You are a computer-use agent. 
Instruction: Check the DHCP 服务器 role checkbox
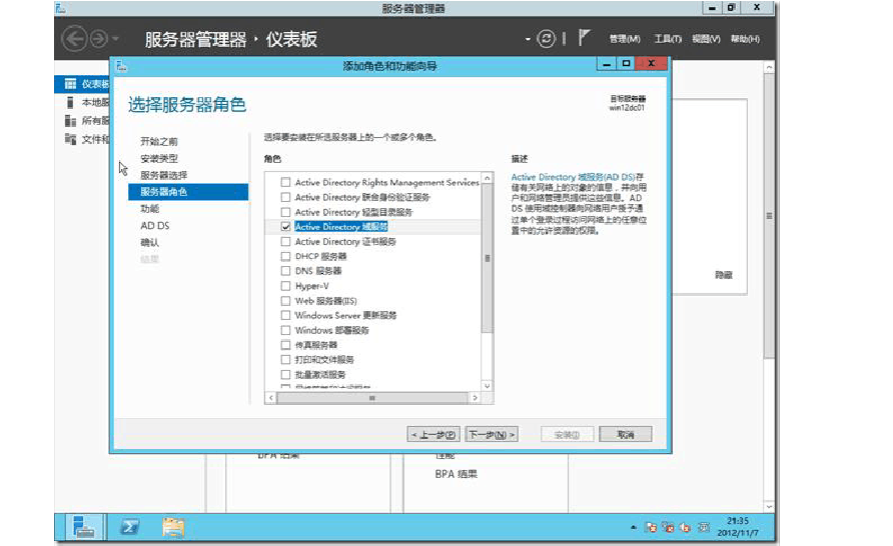pos(286,256)
